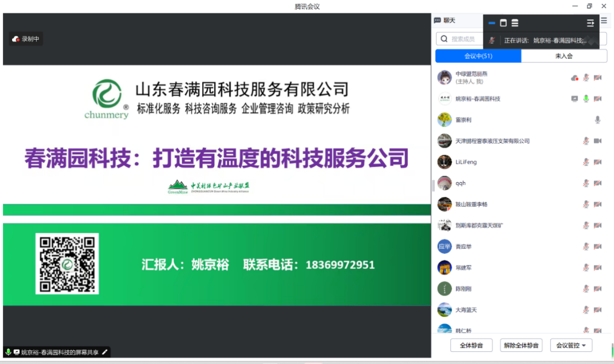Select the single-window layout icon in floating toolbar
614x364 pixels.
[x=503, y=23]
